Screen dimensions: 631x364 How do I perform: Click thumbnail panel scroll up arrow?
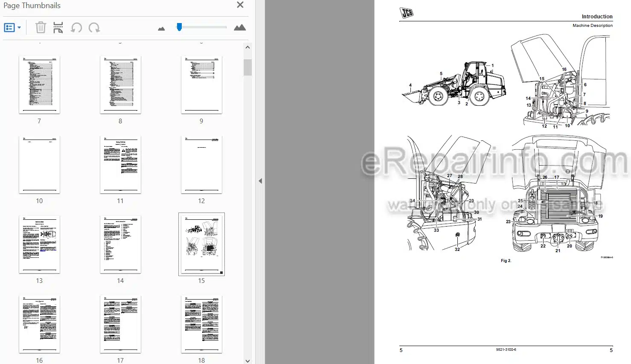point(247,47)
